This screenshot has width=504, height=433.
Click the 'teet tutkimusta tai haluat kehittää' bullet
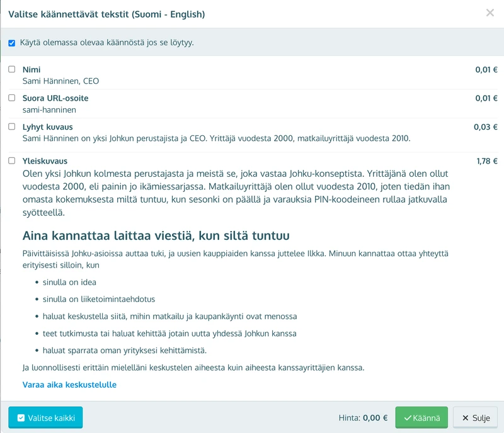169,334
